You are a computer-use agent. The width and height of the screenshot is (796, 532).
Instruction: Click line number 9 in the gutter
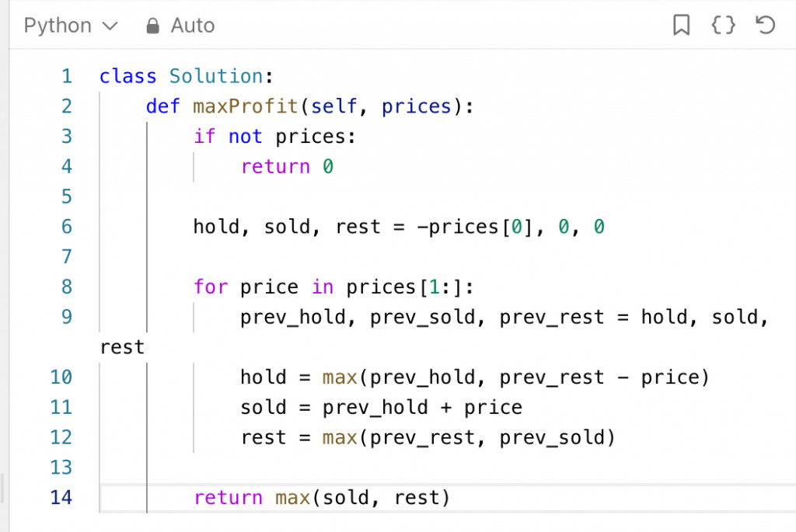(66, 317)
